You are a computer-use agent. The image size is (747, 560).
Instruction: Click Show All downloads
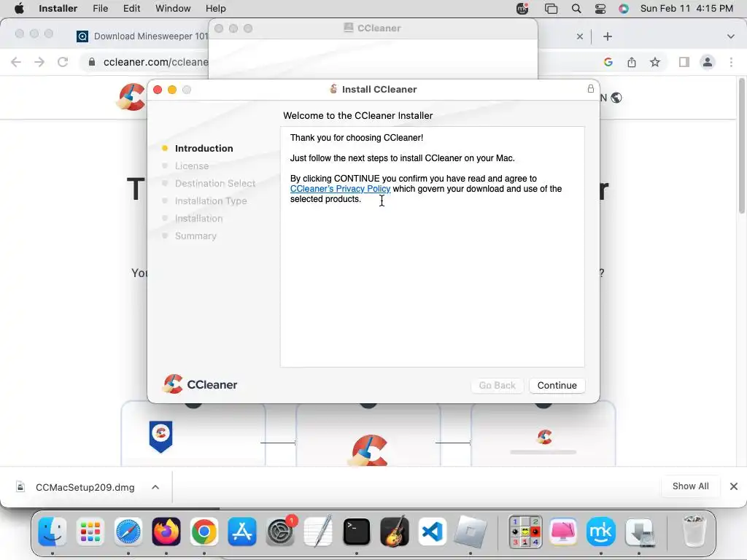tap(690, 486)
